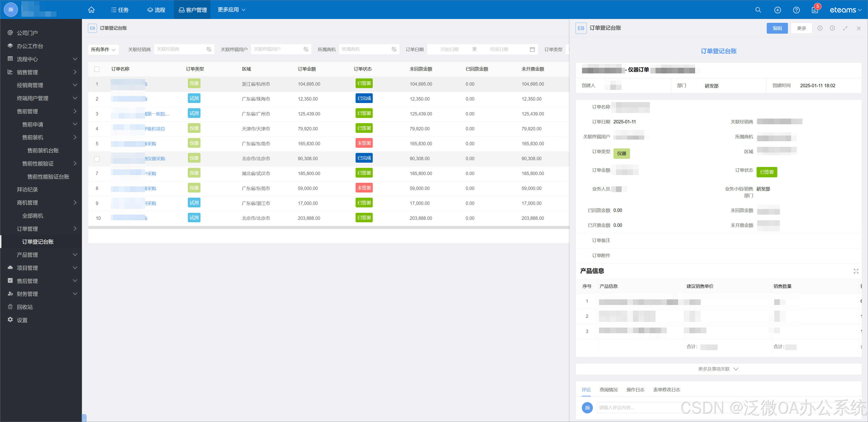Switch to the 操作日志 tab
The width and height of the screenshot is (868, 422).
(635, 390)
